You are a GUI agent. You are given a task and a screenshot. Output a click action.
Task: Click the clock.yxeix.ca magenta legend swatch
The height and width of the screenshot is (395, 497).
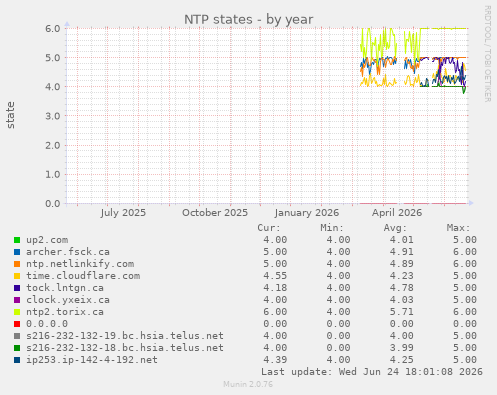17,300
